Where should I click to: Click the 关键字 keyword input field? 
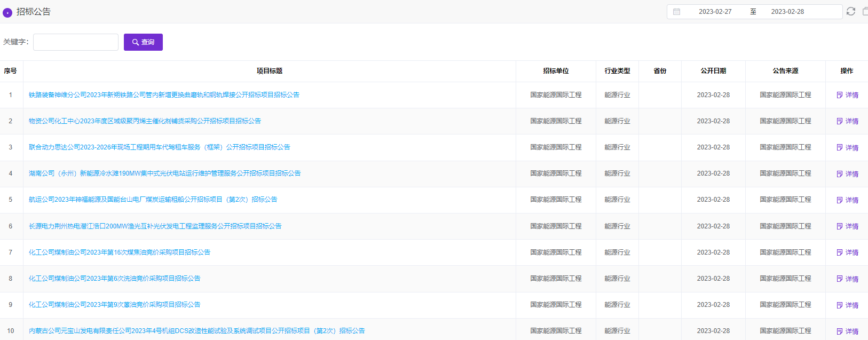(76, 42)
